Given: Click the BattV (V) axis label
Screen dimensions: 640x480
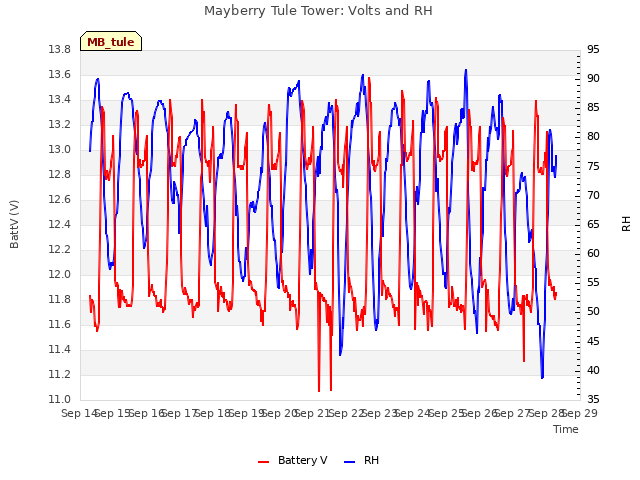Looking at the screenshot, I should [x=14, y=224].
